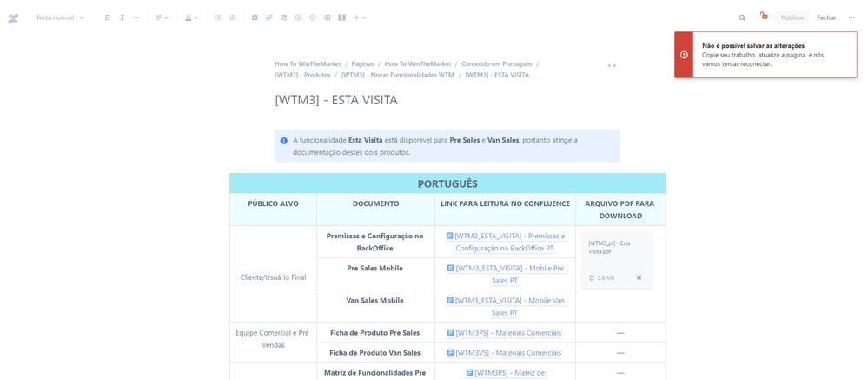Insert a link with the link icon
The image size is (868, 380).
[x=269, y=17]
